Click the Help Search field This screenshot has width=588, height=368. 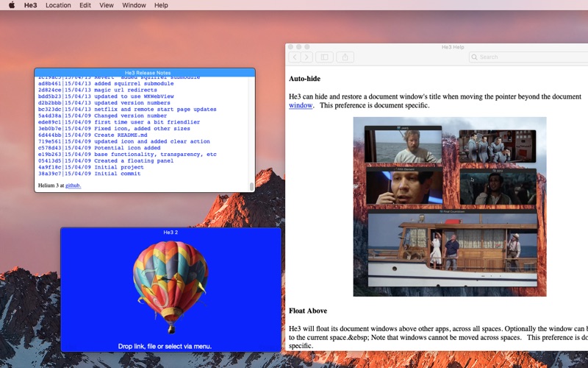coord(528,57)
